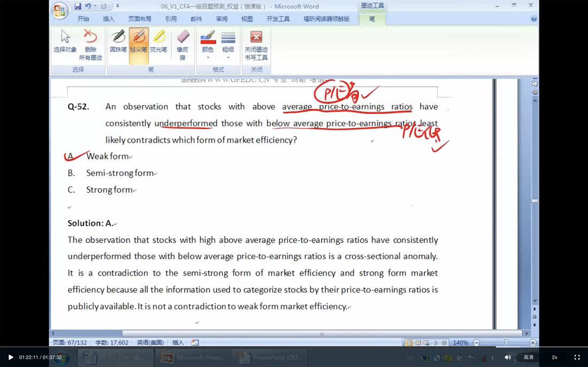
Task: Click the macro recording status icon
Action: coord(195,342)
